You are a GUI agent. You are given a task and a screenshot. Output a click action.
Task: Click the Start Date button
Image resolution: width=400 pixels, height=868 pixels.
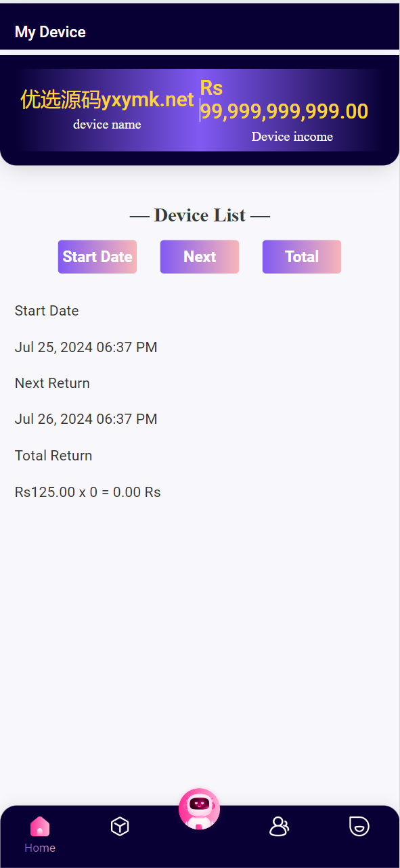pos(97,257)
